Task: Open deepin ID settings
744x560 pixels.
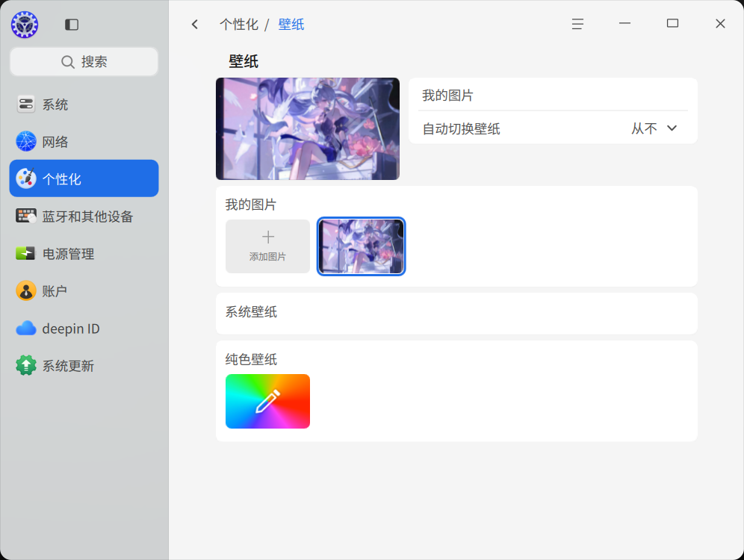Action: tap(84, 328)
